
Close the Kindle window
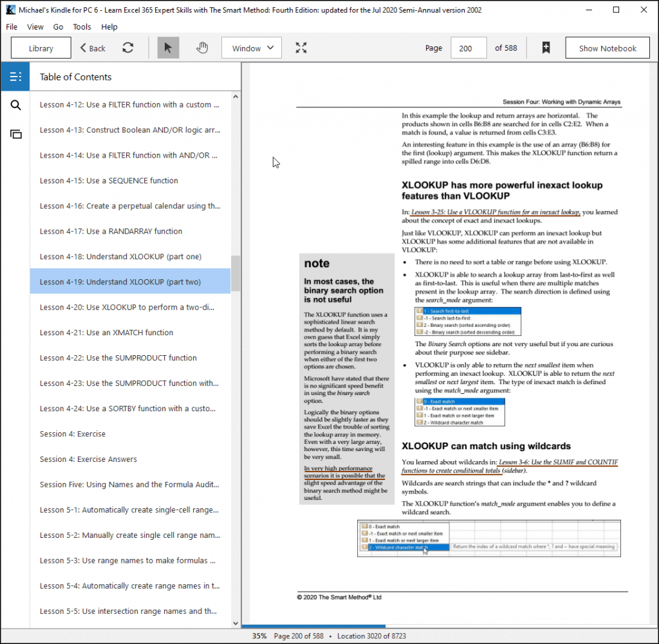pyautogui.click(x=644, y=10)
